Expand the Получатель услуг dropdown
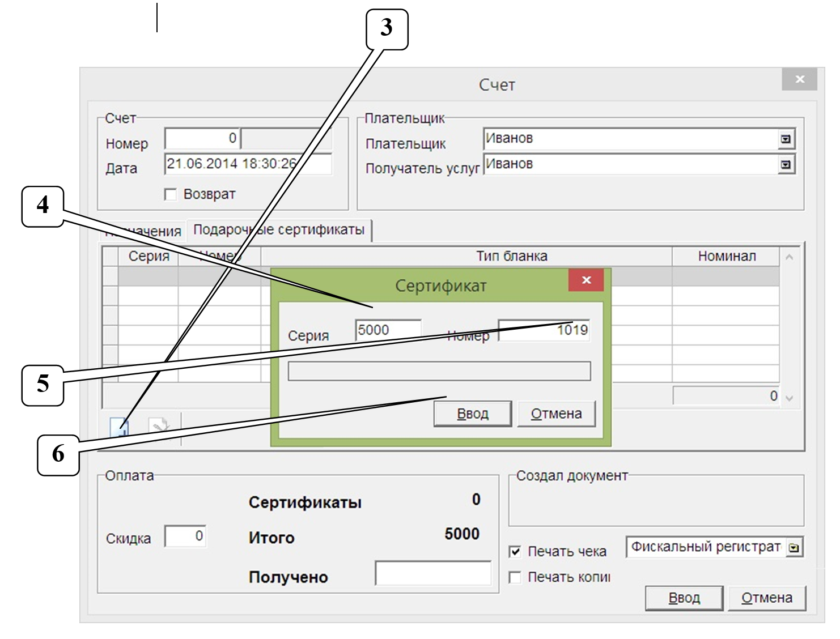Viewport: 840px width, 639px height. [786, 165]
